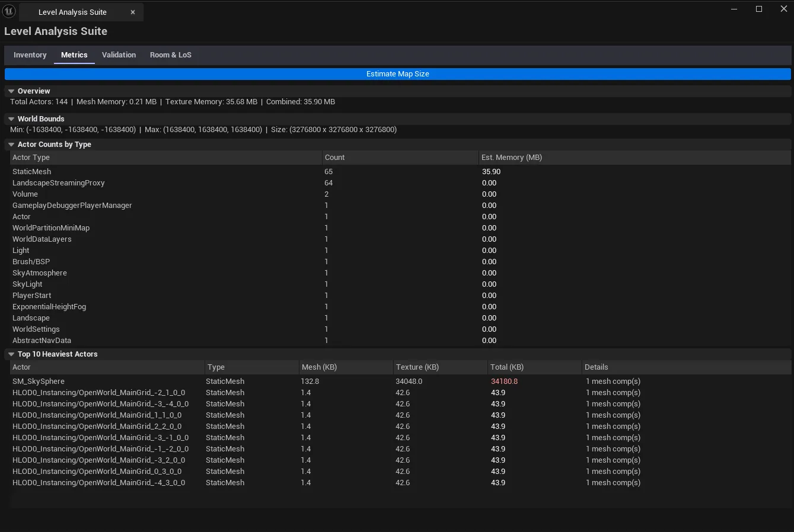The image size is (794, 532).
Task: Click the Mesh (KB) column header
Action: pyautogui.click(x=346, y=367)
